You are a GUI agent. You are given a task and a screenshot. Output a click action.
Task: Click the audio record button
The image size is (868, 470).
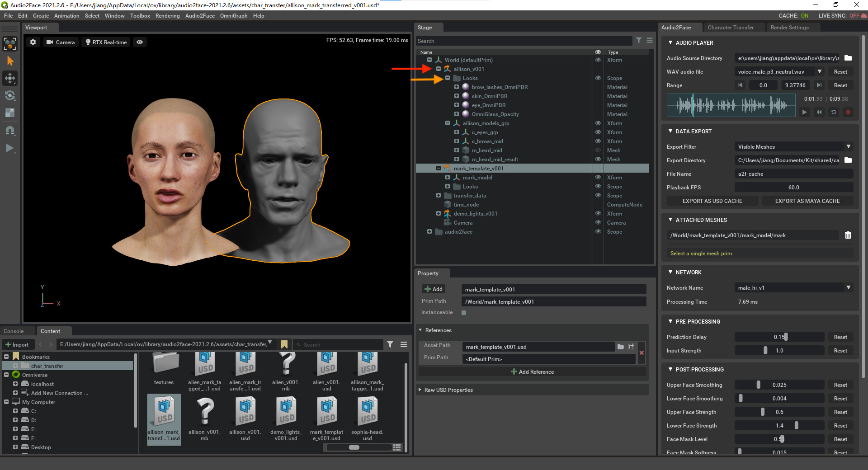(x=848, y=112)
